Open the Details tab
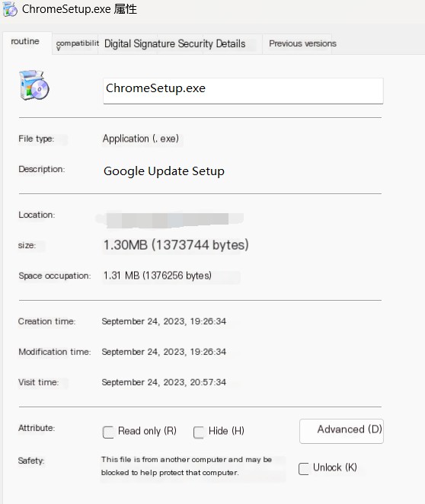Viewport: 425px width, 504px height. [x=231, y=43]
